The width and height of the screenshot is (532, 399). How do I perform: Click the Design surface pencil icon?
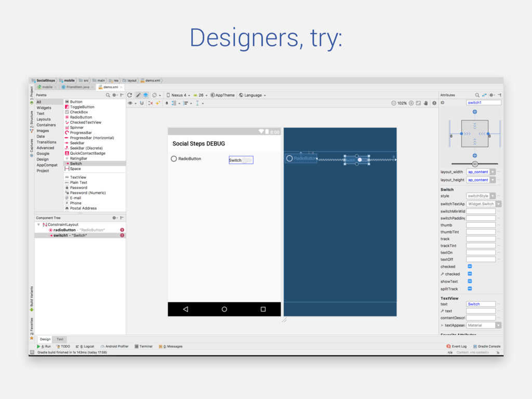tap(138, 95)
